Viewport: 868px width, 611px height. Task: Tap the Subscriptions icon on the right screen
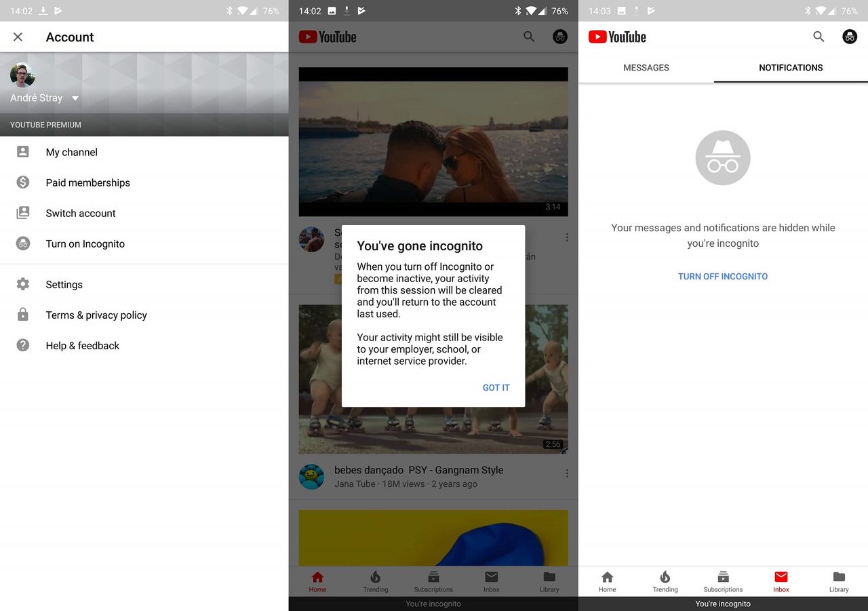click(723, 577)
